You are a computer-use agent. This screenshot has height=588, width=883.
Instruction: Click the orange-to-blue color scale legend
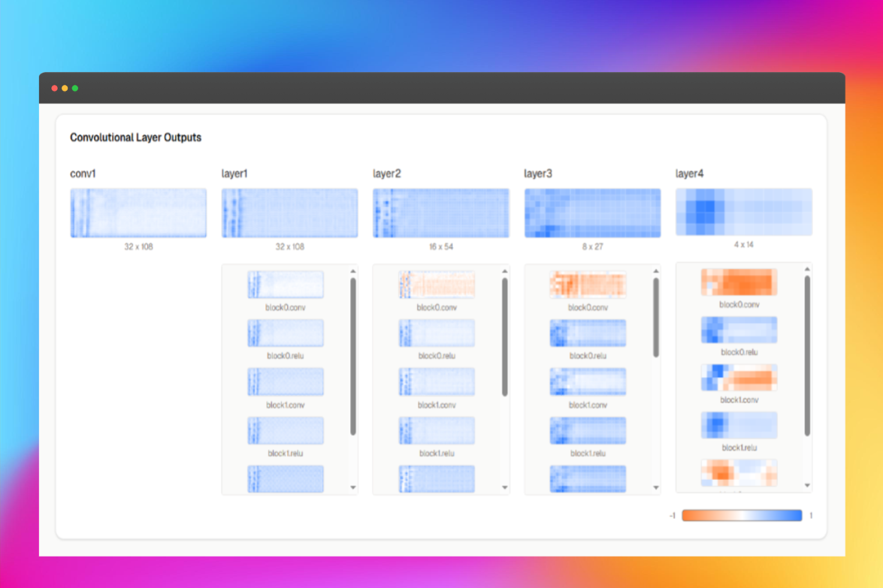coord(742,516)
